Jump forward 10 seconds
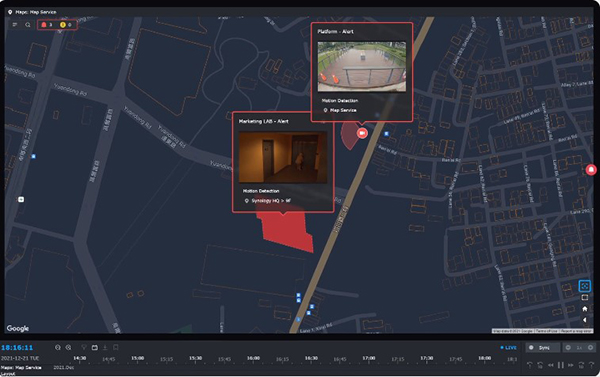Screen dimensions: 600x377 tap(581, 365)
